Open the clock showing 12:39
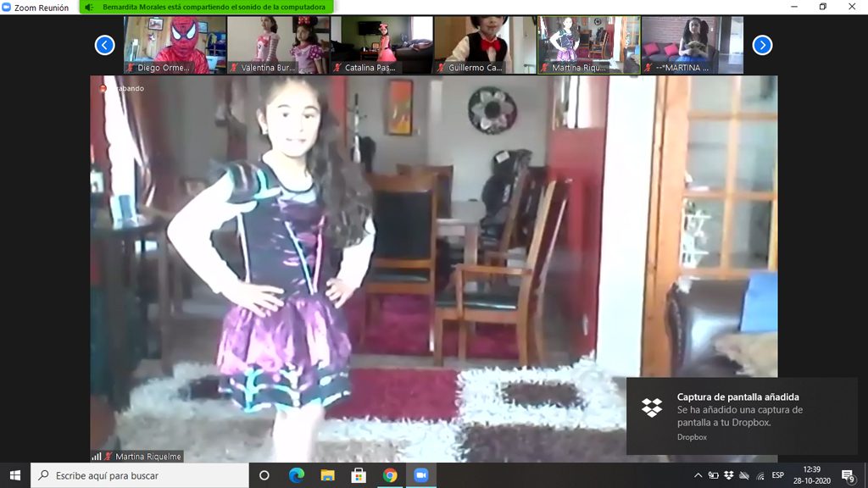This screenshot has height=488, width=868. pyautogui.click(x=812, y=475)
